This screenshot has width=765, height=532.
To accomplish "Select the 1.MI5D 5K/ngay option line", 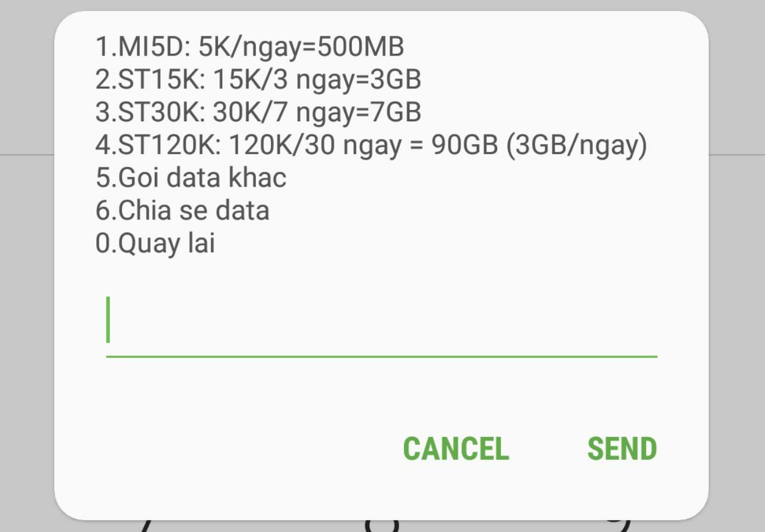I will coord(249,47).
